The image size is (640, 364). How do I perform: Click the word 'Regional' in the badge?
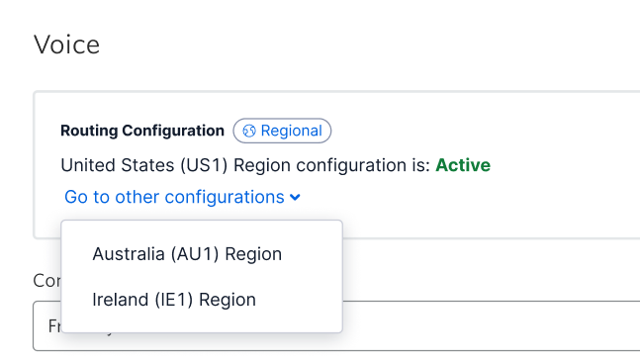pos(292,131)
